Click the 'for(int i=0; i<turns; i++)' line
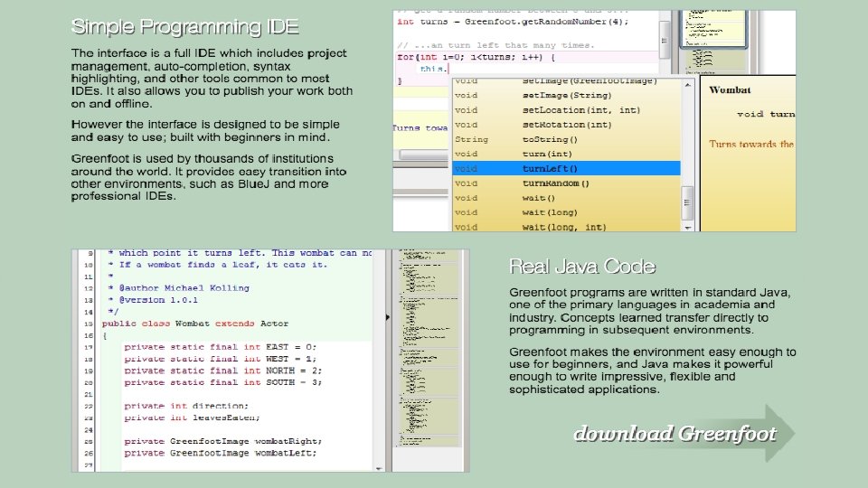Screen dimensions: 868x488 click(476, 57)
